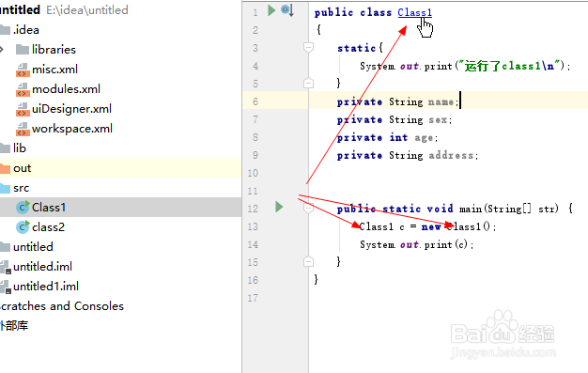Screen dimensions: 588x373
Task: Click the fold end marker at line 5
Action: (x=308, y=83)
